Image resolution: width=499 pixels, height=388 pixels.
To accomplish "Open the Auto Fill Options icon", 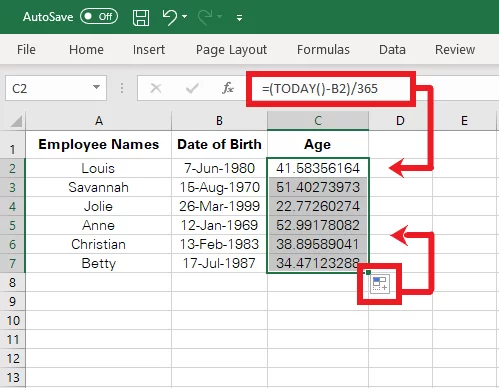I will coord(380,284).
